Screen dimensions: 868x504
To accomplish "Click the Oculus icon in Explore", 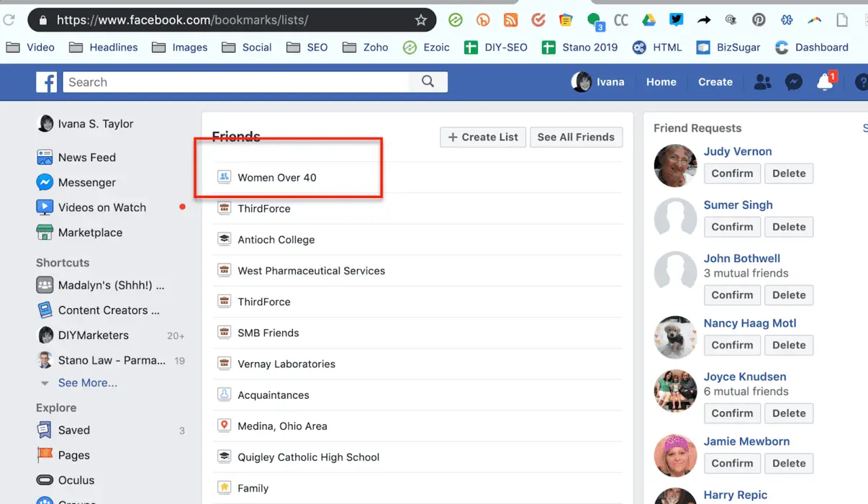I will tap(45, 480).
